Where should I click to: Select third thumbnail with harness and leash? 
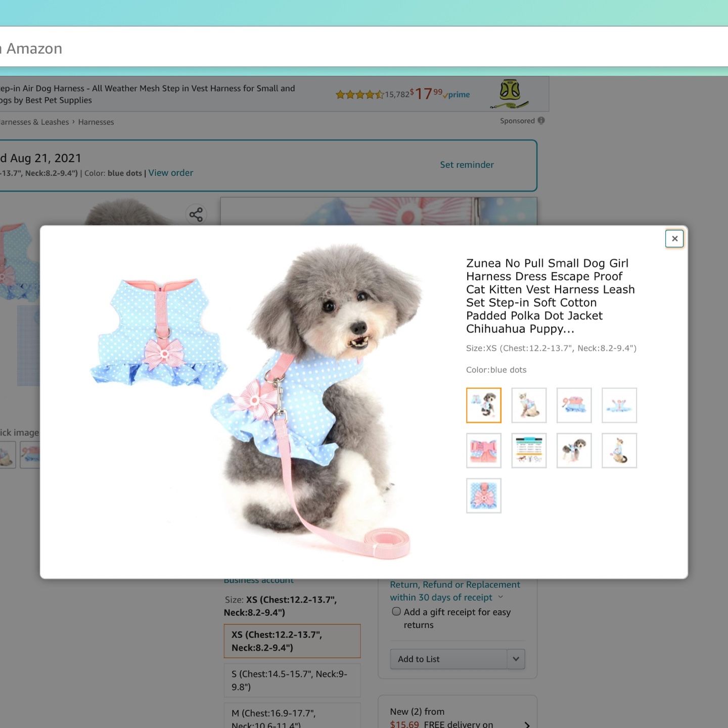point(574,405)
